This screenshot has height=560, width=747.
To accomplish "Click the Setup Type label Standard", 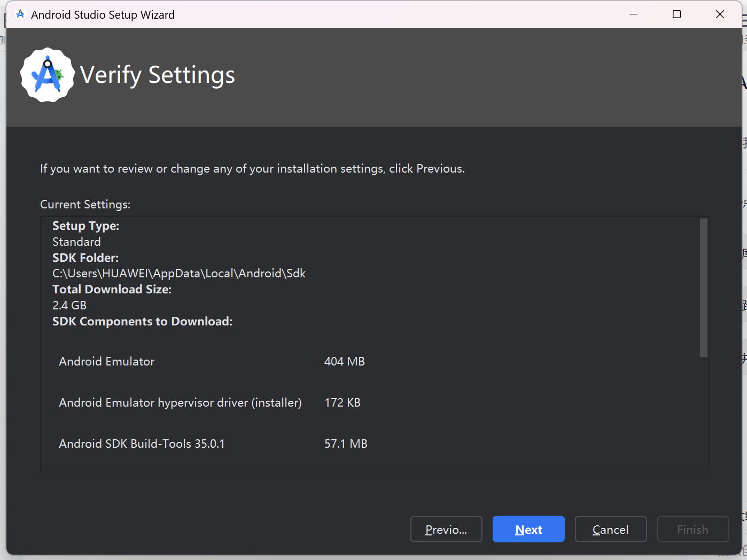I will click(76, 242).
